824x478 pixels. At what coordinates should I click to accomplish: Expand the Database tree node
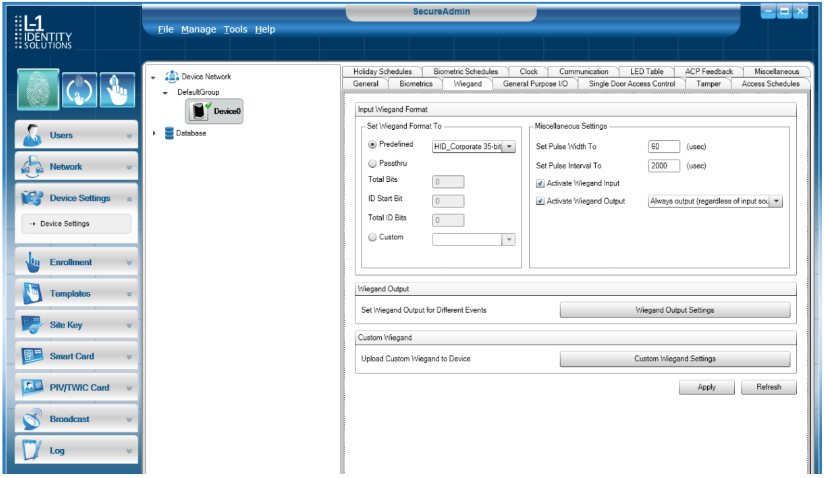click(x=154, y=133)
